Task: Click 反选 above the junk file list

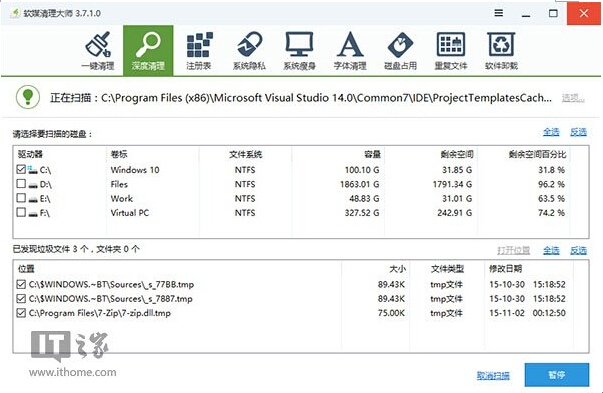Action: click(x=578, y=250)
